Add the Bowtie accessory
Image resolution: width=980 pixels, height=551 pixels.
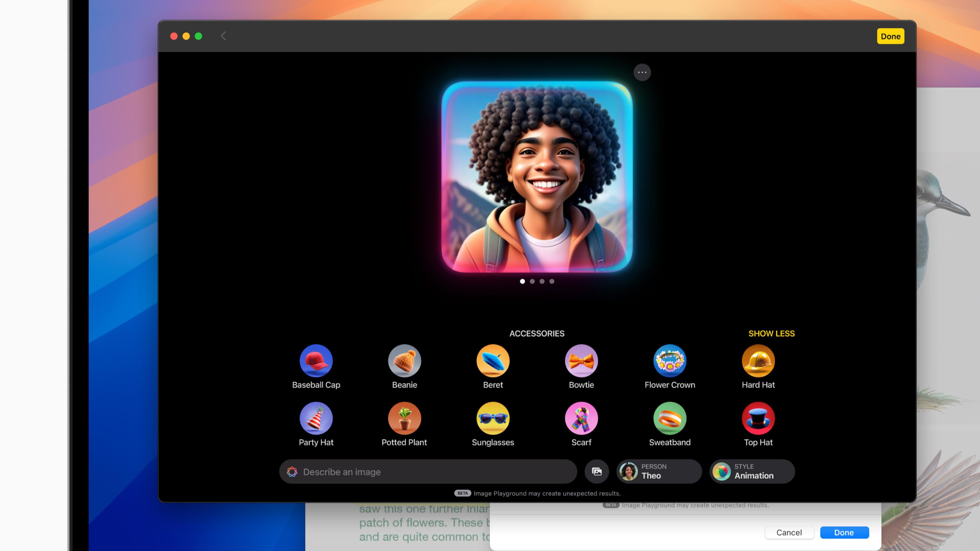(581, 360)
